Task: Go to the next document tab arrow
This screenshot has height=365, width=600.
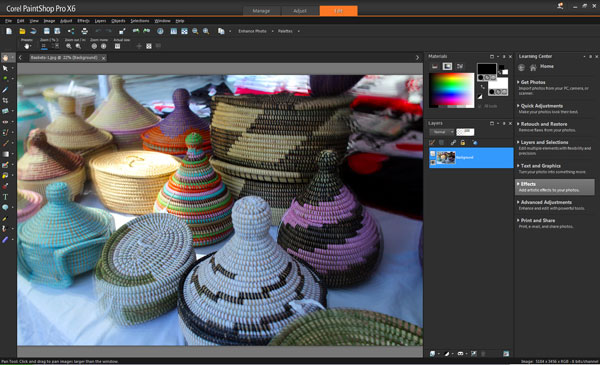Action: click(417, 58)
